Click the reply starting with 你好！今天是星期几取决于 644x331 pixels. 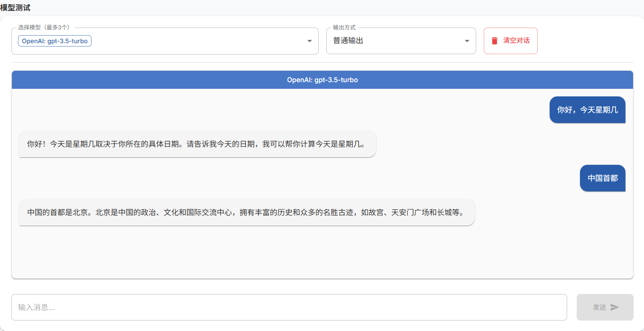197,144
